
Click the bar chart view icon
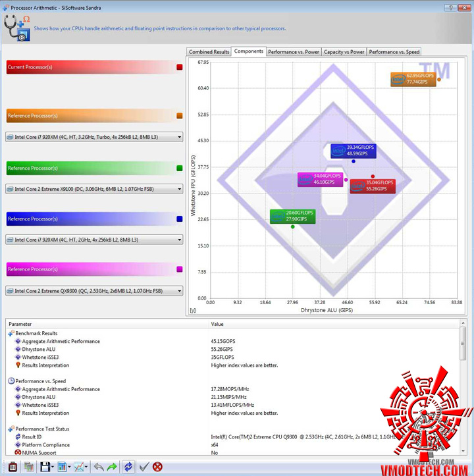[x=62, y=467]
